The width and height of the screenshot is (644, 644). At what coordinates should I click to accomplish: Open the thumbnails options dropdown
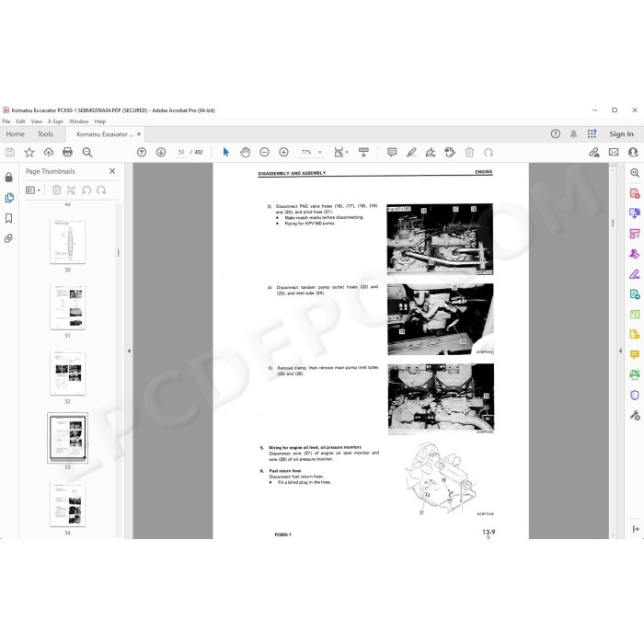point(33,190)
